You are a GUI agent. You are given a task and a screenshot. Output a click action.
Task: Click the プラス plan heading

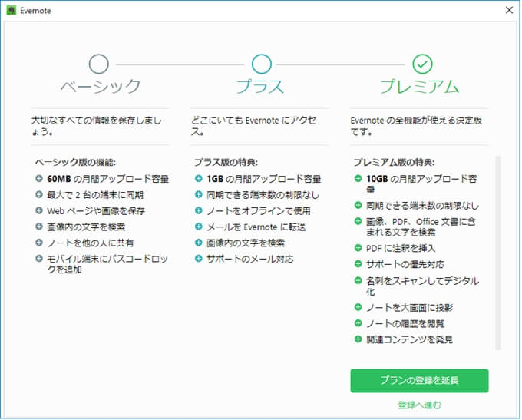[260, 86]
